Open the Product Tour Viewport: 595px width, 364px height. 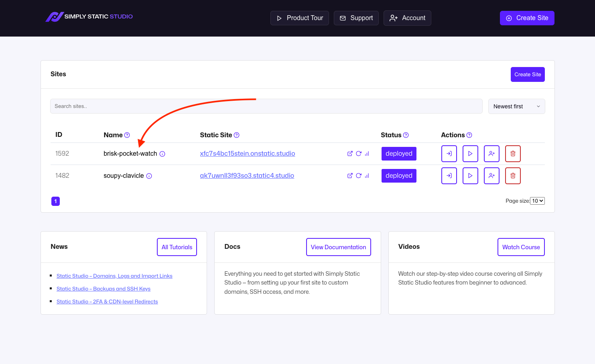[x=300, y=18]
